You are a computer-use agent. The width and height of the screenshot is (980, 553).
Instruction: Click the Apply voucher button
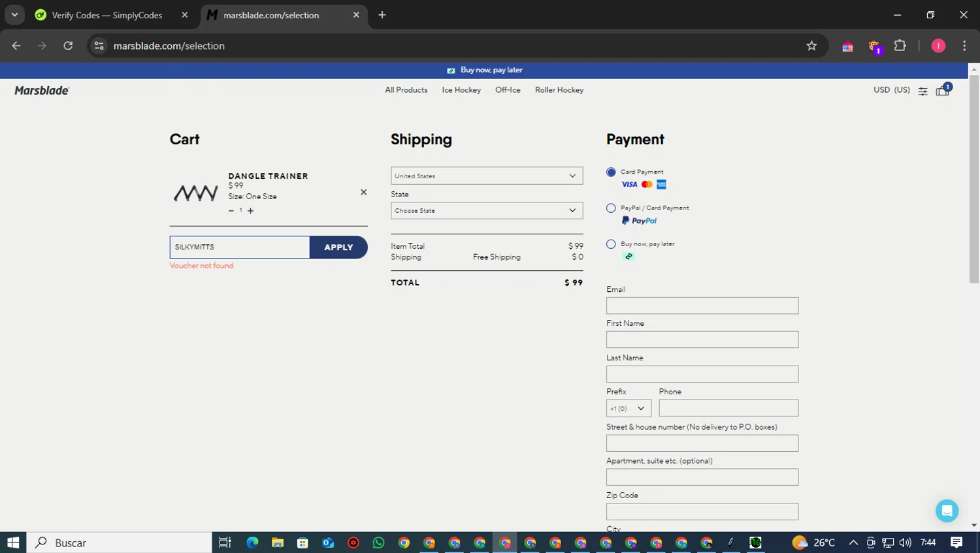[x=338, y=247]
